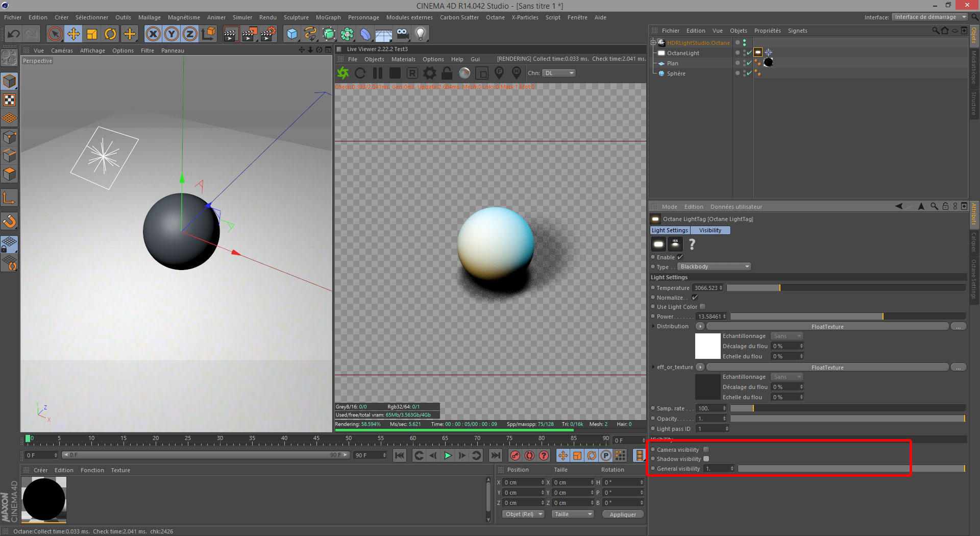
Task: Click the Octane send scene icon in Live Viewer
Action: 343,73
